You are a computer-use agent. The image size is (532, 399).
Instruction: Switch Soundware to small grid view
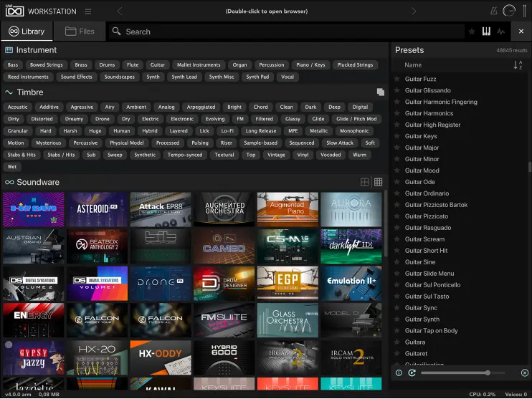pyautogui.click(x=378, y=183)
